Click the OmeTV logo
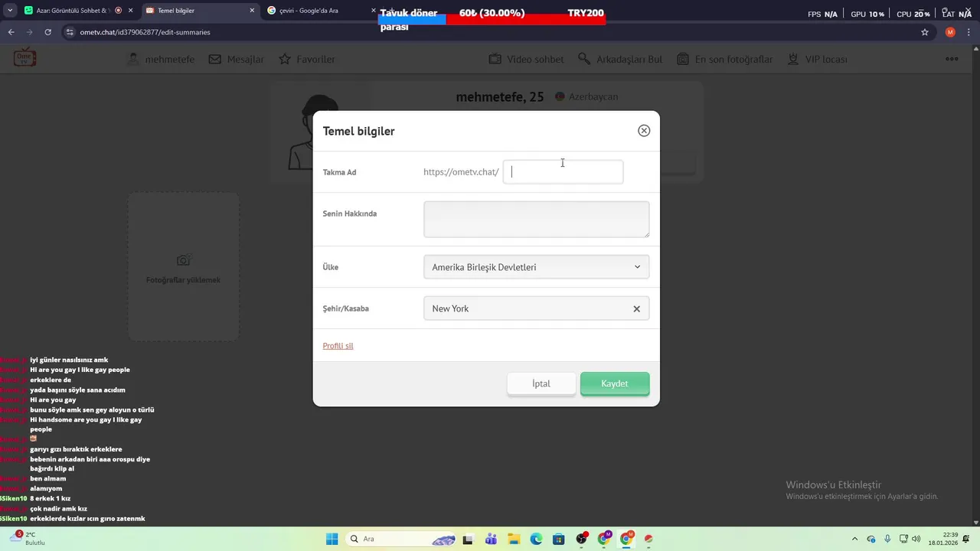Viewport: 980px width, 551px height. [x=24, y=58]
